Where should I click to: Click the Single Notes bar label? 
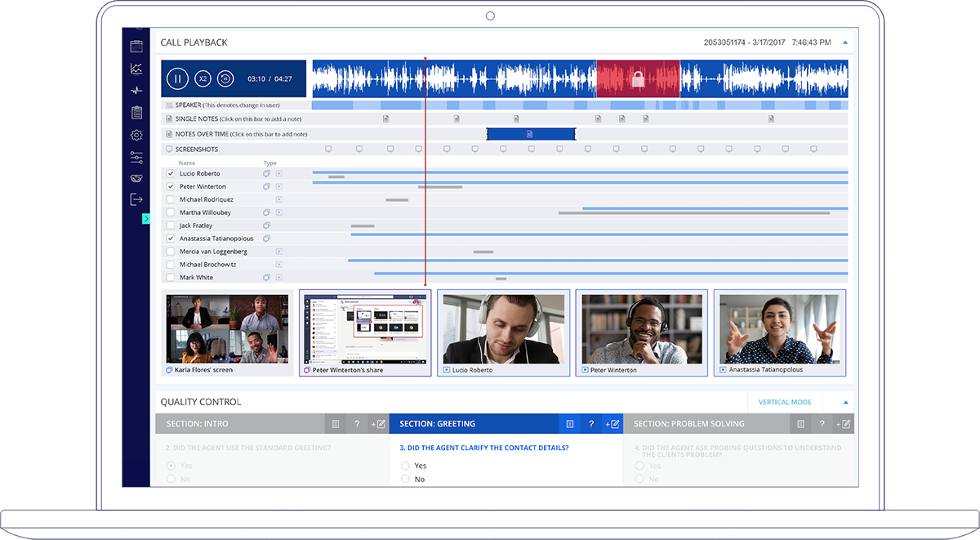click(197, 119)
